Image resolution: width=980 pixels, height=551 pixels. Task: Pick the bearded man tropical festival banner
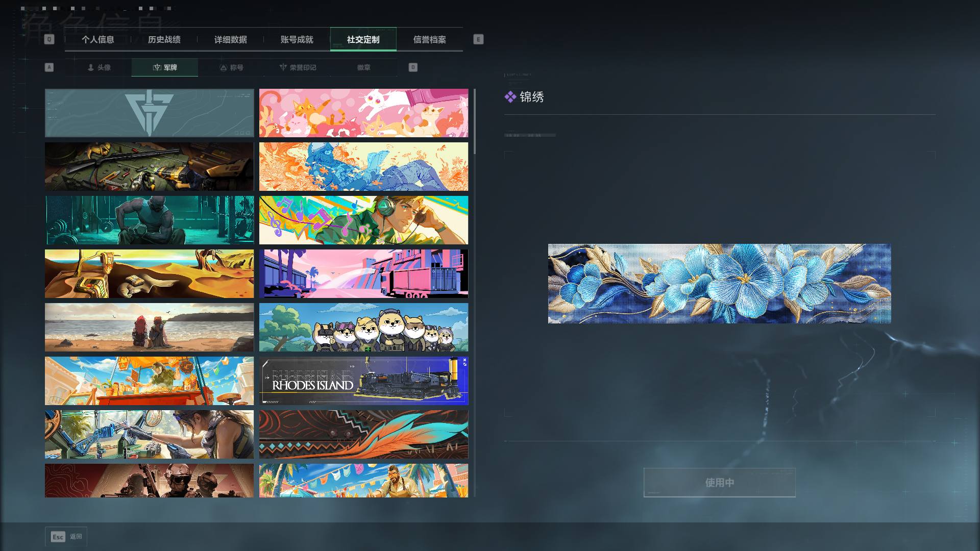pos(363,480)
